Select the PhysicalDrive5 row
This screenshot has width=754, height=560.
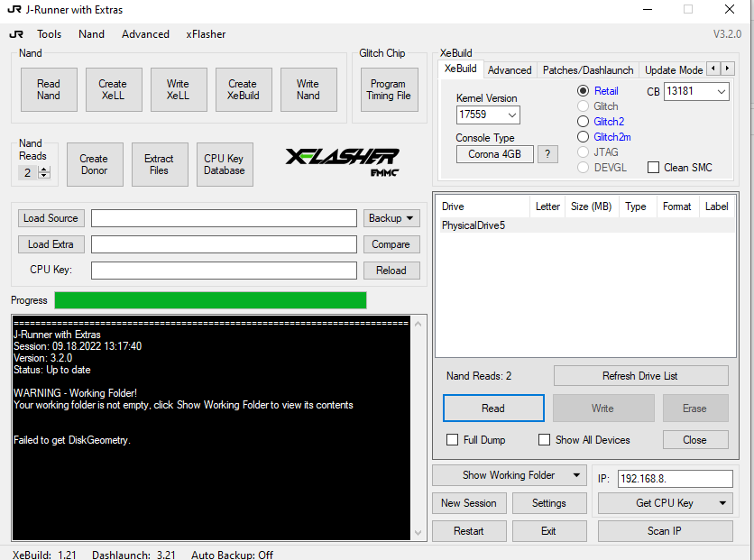click(587, 225)
